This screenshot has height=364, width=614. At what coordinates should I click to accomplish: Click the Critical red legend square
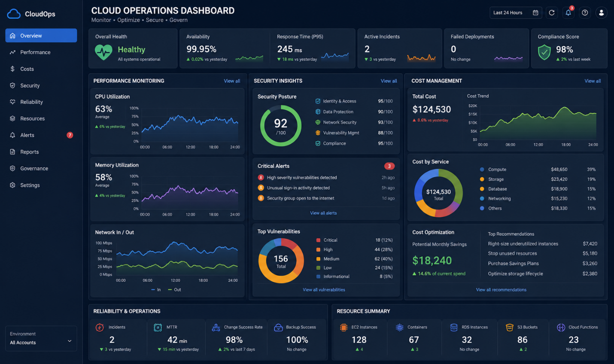click(x=318, y=240)
